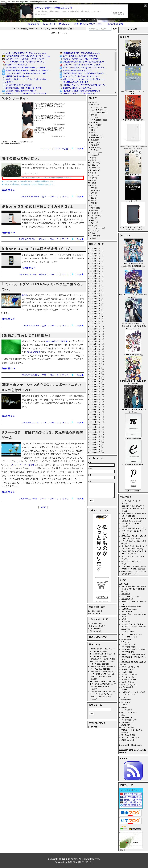Screen dimensions: 148x868
Task: Click Twitter icon in the 2008.07.04.Fri post footer
Action: click(x=73, y=325)
